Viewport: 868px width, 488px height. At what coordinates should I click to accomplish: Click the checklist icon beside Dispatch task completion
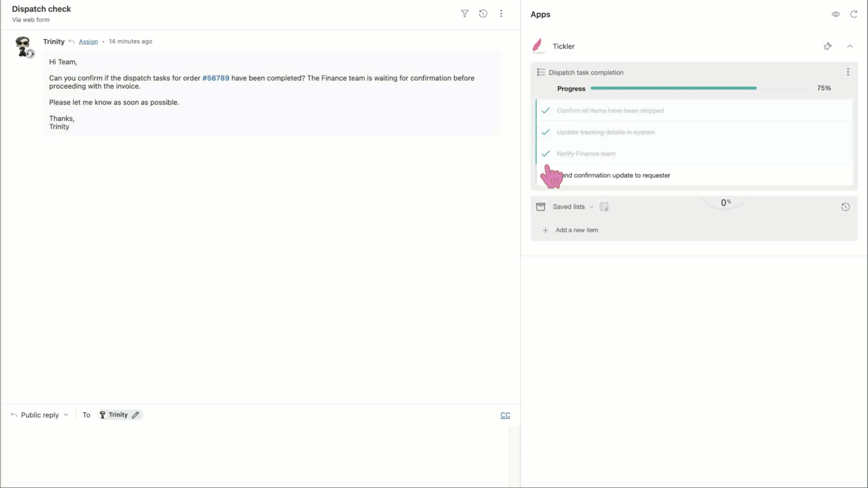coord(541,72)
